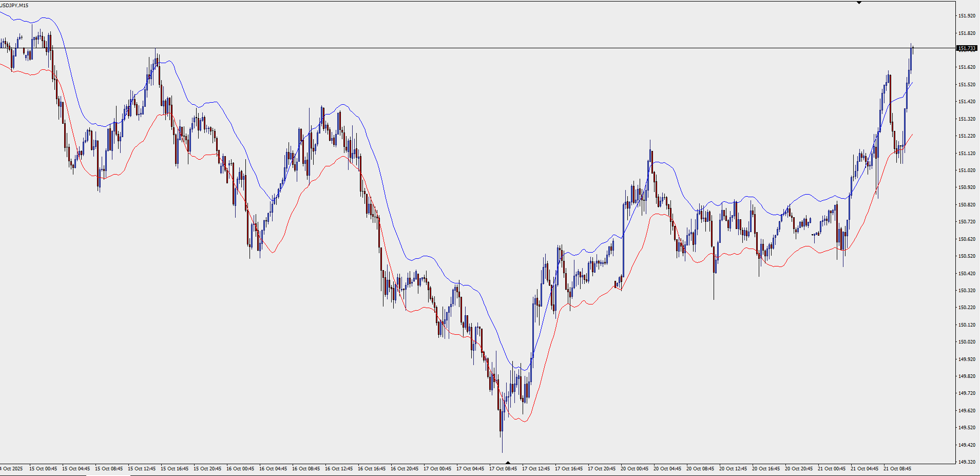980x476 pixels.
Task: Click the black triangle marker on time axis
Action: tap(508, 462)
